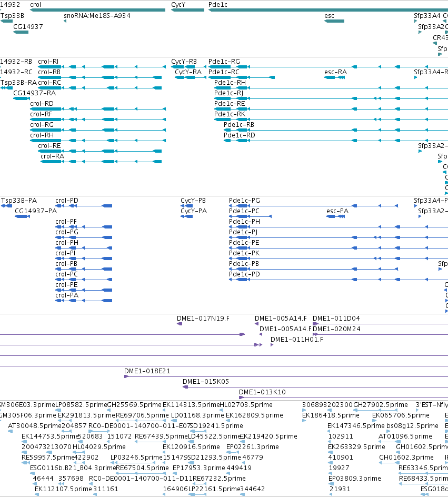Viewport: 448px width, 497px height.
Task: Select transcript crol-RG
Action: [x=98, y=130]
